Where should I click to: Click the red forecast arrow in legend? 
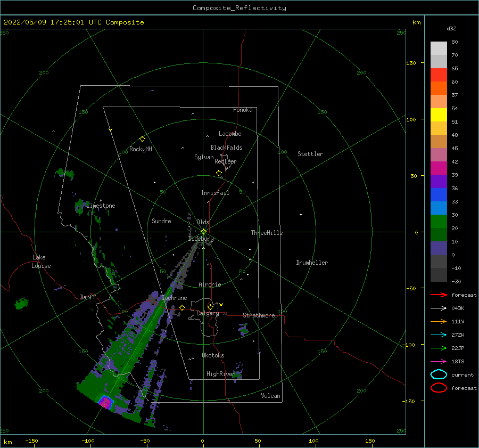point(439,295)
